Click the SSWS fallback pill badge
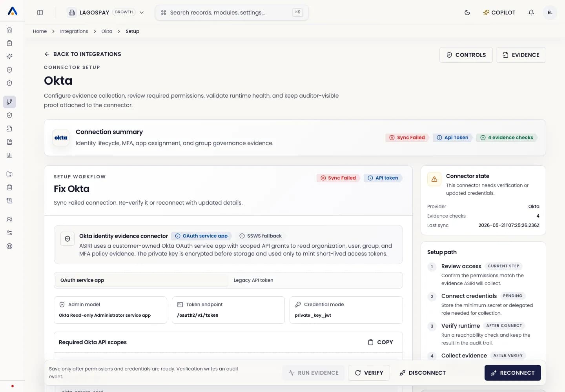The image size is (565, 392). 261,236
